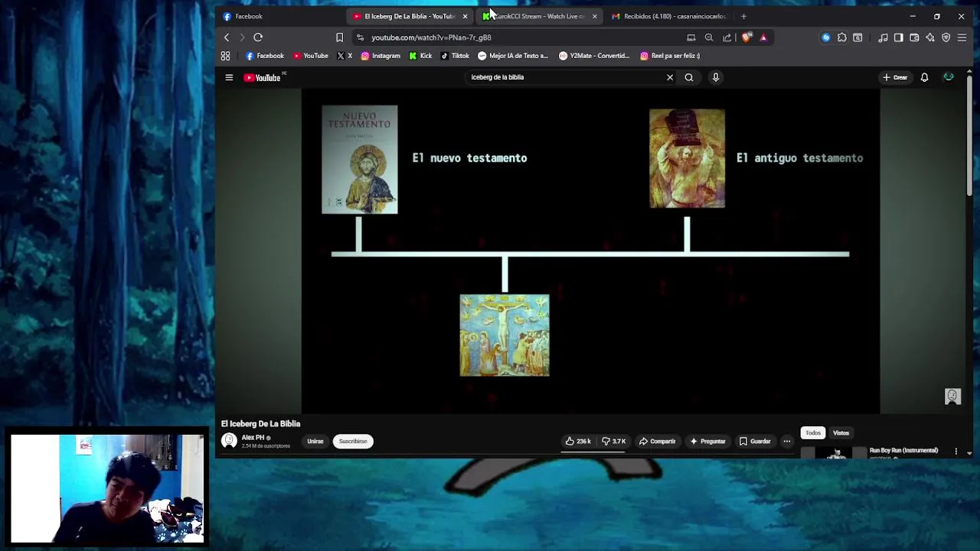Like the video with 236 k likes

click(578, 442)
